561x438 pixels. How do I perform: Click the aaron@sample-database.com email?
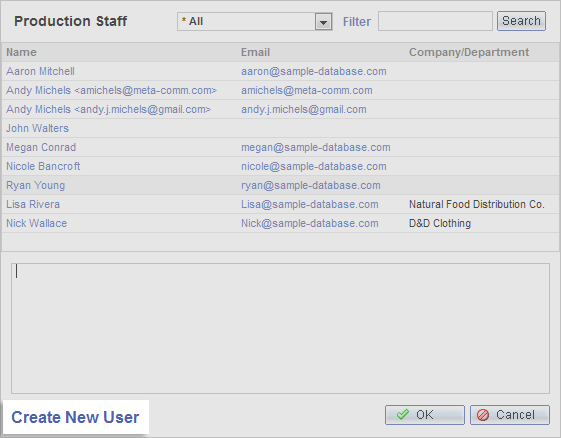point(314,71)
